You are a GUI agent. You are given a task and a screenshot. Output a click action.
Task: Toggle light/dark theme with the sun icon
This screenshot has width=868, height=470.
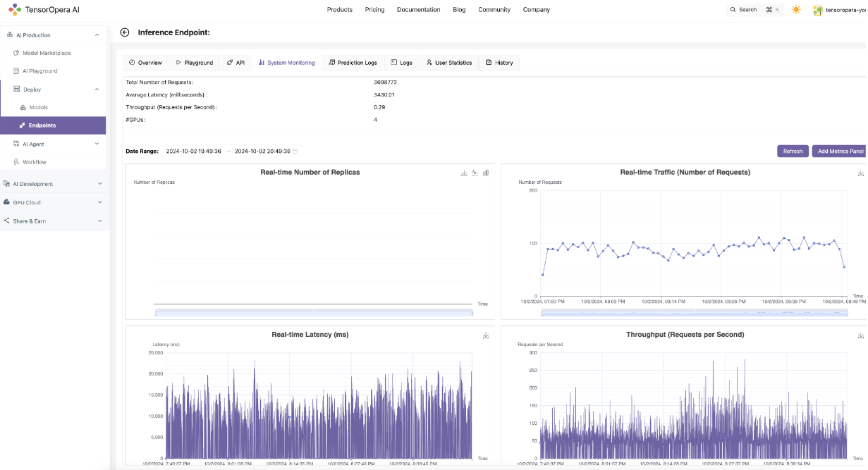click(x=796, y=9)
